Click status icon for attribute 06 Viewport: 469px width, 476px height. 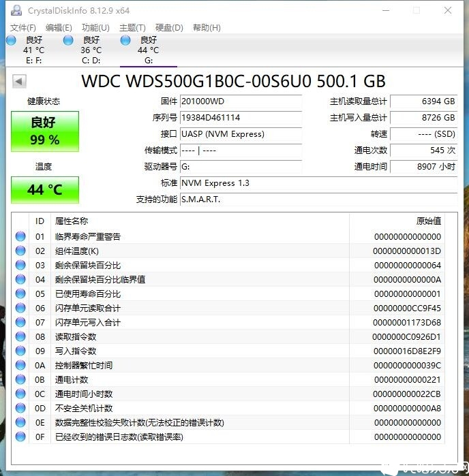(20, 308)
